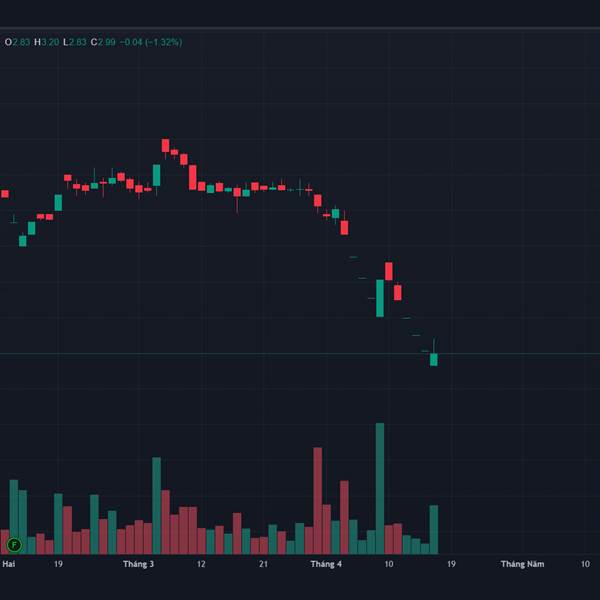Select the tallest green volume bar
The image size is (600, 600).
pos(380,489)
